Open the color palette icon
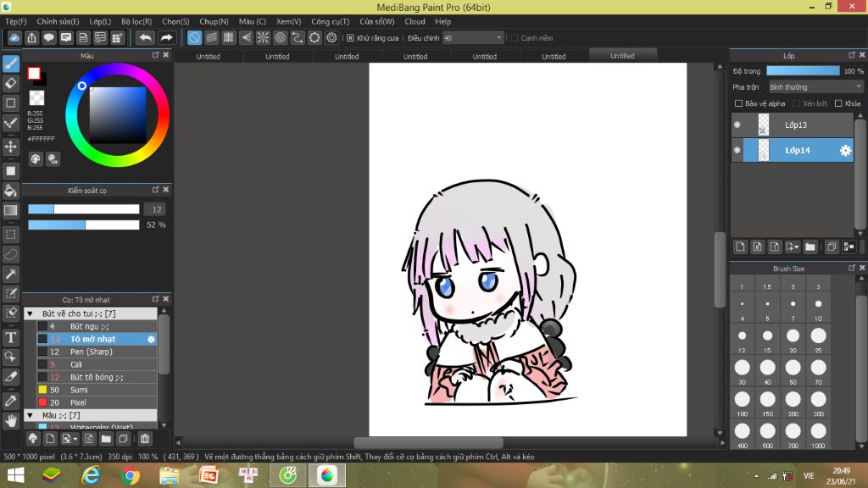 (36, 159)
